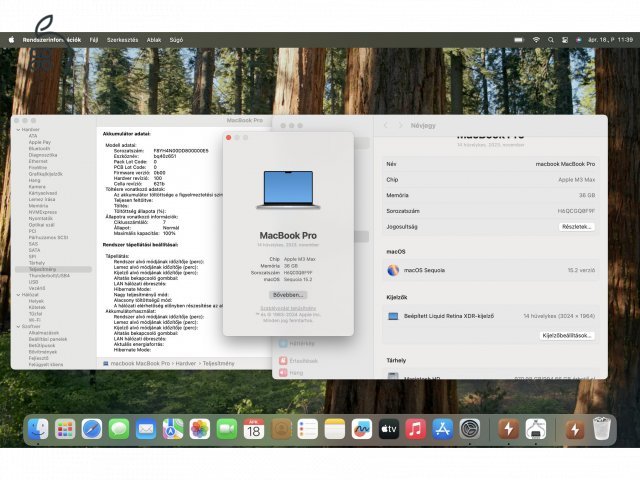Click the date and time in menu bar
Viewport: 640px width, 480px height.
click(x=611, y=40)
